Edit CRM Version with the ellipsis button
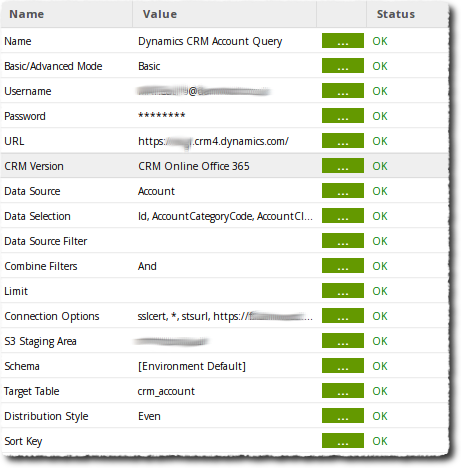The width and height of the screenshot is (461, 468). click(343, 166)
